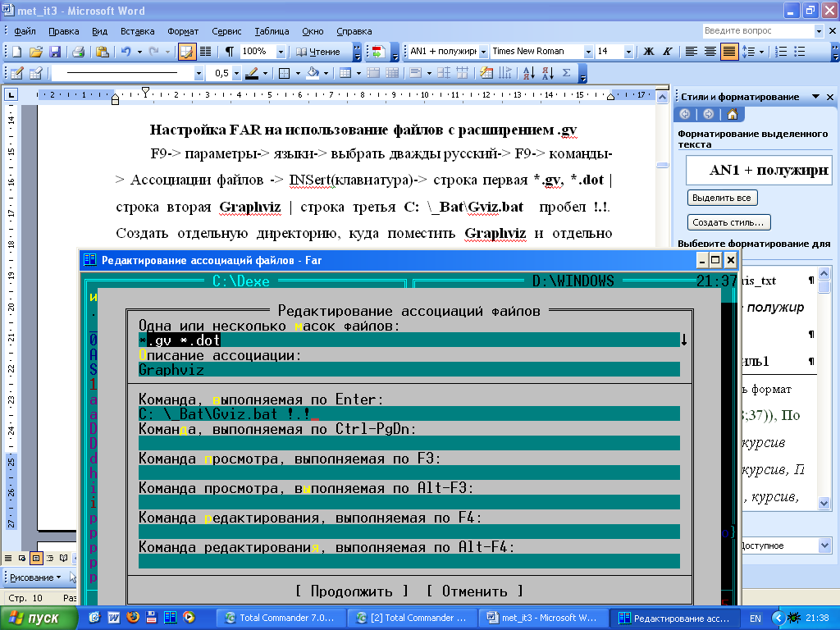Screen dimensions: 840x630
Task: Click the Enter command field in Far
Action: point(409,413)
